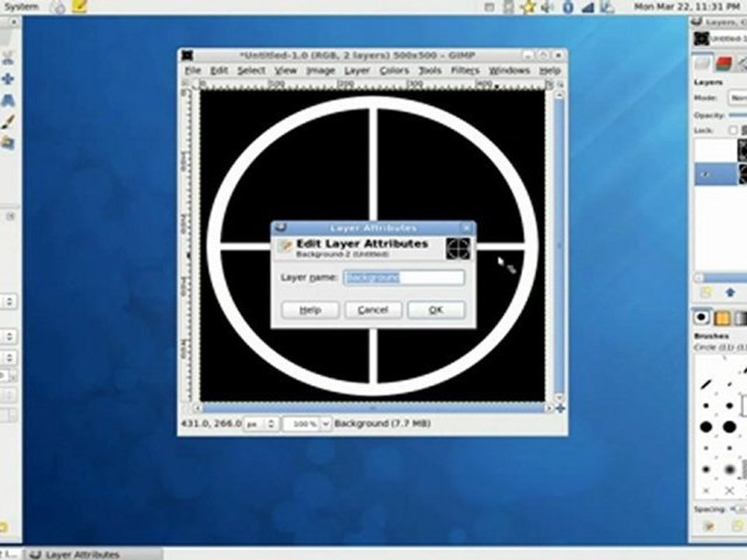The image size is (747, 560).
Task: Click OK in Layer Attributes dialog
Action: (x=436, y=310)
